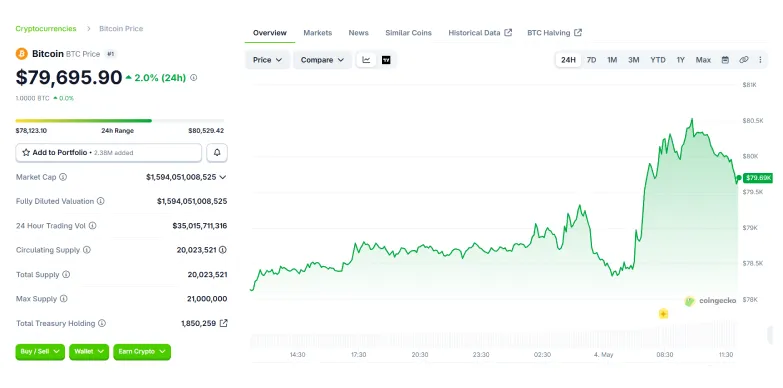Click Market Cap info icon
This screenshot has width=783, height=388.
coord(63,177)
